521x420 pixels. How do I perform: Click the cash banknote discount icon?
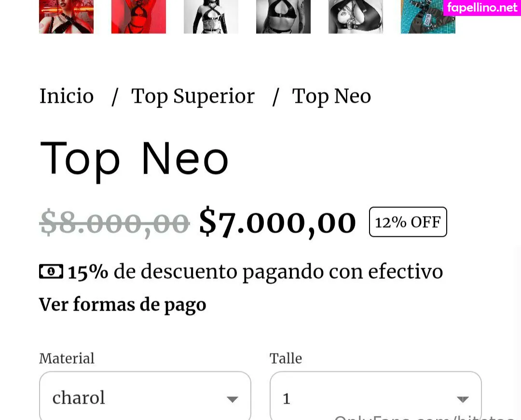[x=51, y=271]
